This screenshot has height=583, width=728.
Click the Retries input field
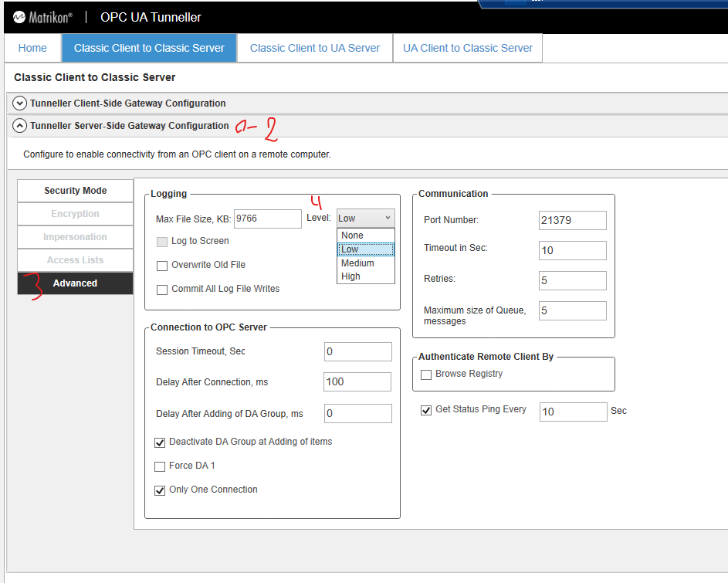pyautogui.click(x=573, y=280)
